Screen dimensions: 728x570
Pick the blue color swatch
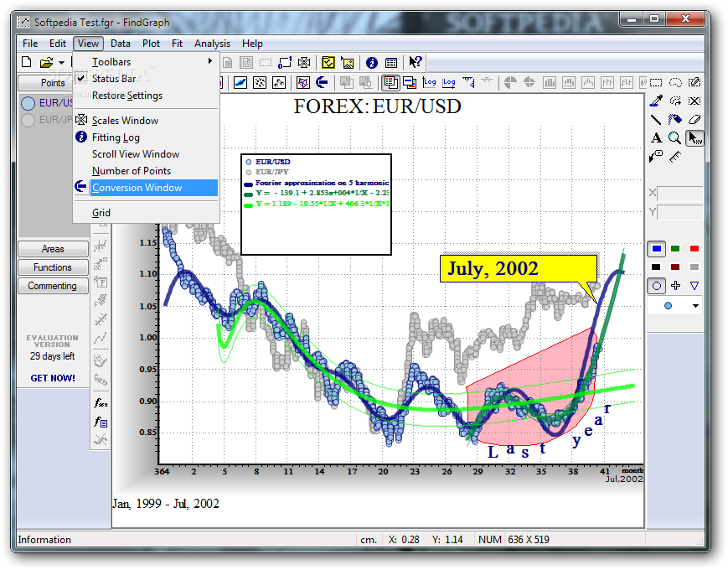pos(657,249)
